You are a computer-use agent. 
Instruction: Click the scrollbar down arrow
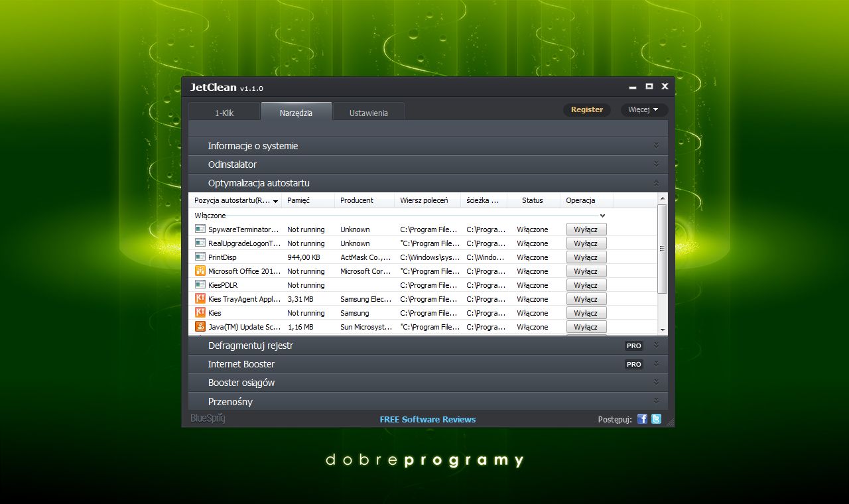click(662, 330)
